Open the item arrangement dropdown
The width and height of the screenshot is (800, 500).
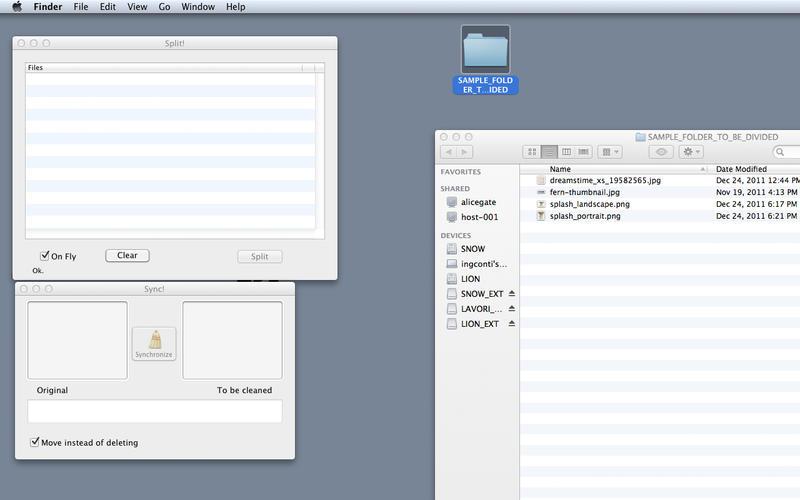point(610,151)
